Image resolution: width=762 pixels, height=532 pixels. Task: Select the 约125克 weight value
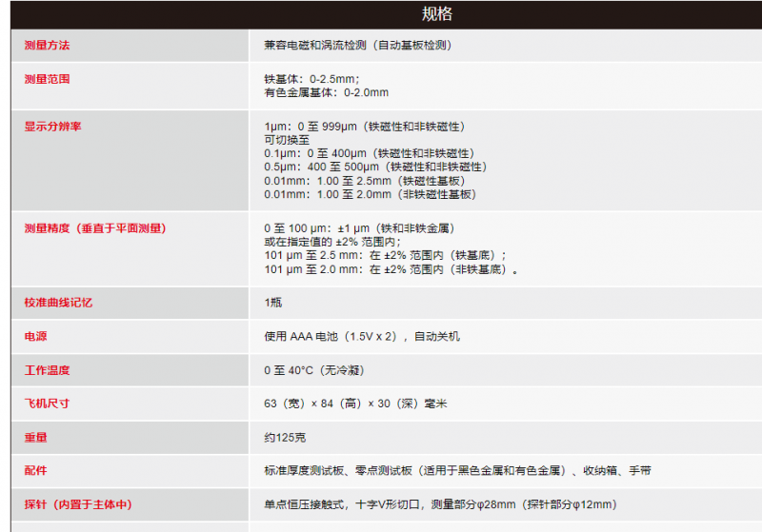285,438
